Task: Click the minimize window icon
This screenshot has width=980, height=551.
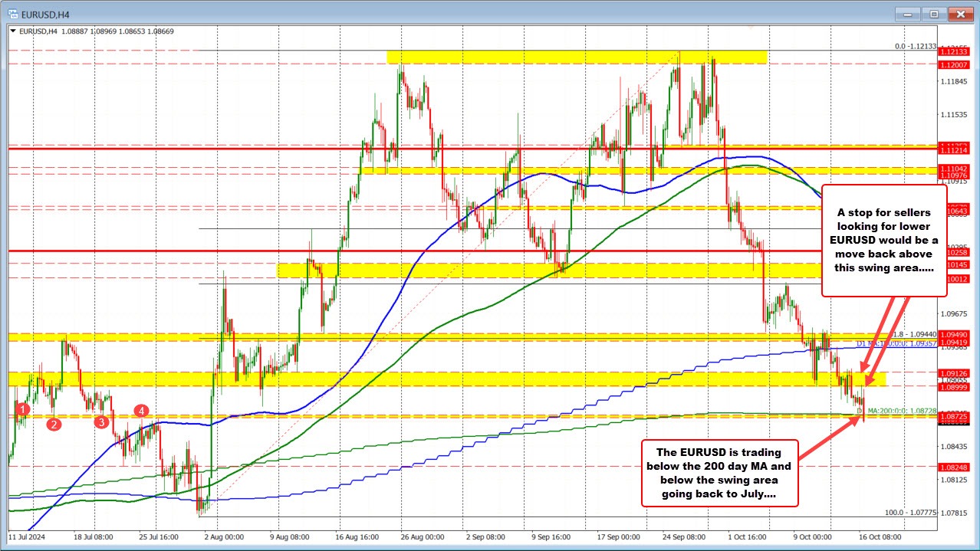Action: point(907,14)
